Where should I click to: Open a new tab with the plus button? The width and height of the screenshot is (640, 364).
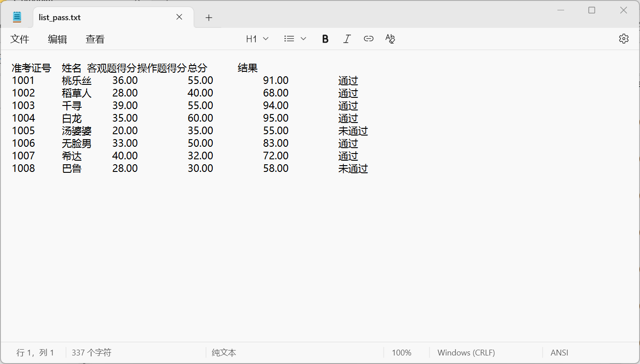208,17
